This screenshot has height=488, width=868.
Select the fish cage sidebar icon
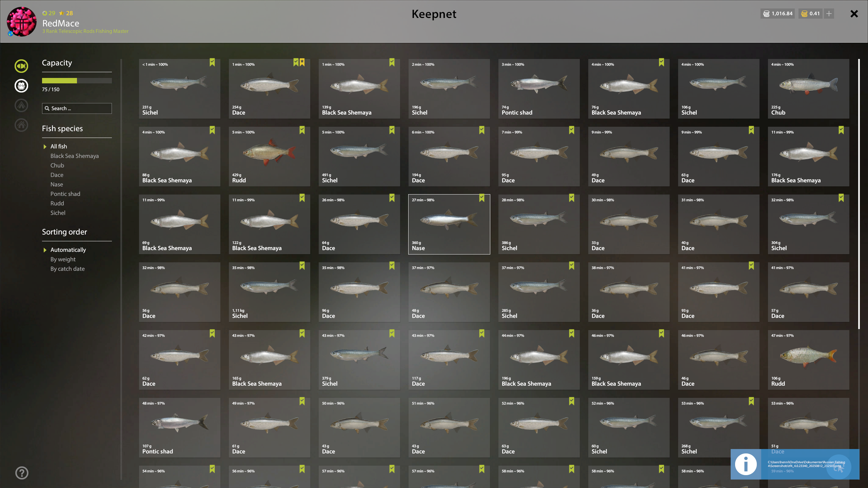point(21,86)
